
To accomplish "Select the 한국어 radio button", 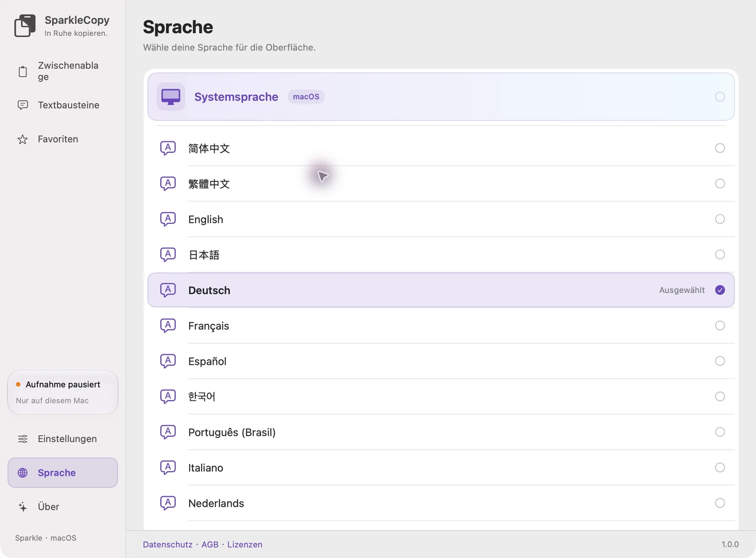I will 720,397.
